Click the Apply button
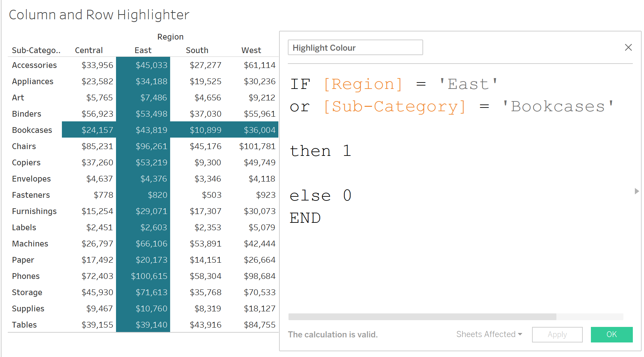644x357 pixels. 557,334
